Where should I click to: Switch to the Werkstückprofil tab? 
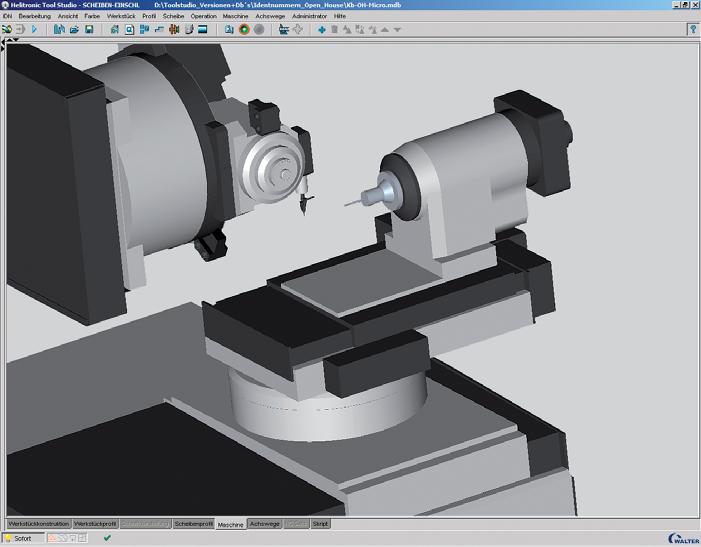[95, 523]
